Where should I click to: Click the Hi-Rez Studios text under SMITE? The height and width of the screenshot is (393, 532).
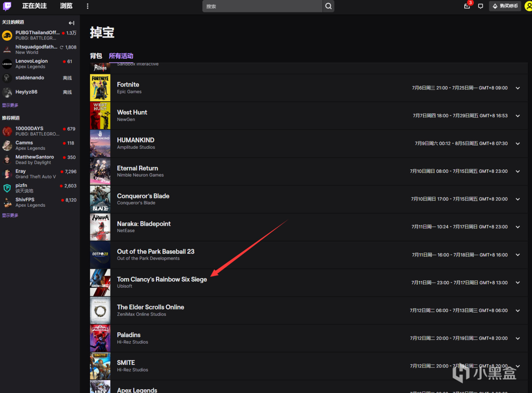click(132, 370)
